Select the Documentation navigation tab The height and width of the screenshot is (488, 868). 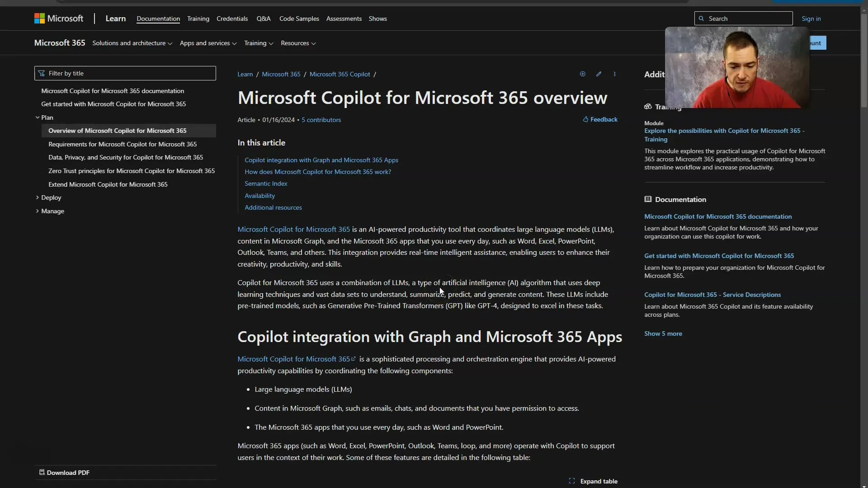[x=158, y=19]
